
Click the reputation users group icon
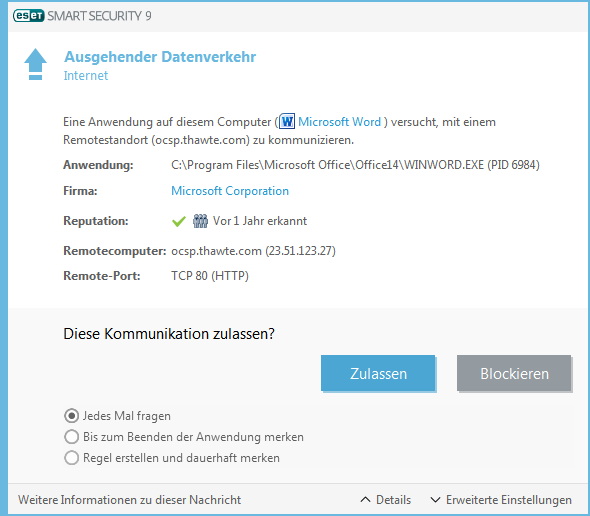200,221
